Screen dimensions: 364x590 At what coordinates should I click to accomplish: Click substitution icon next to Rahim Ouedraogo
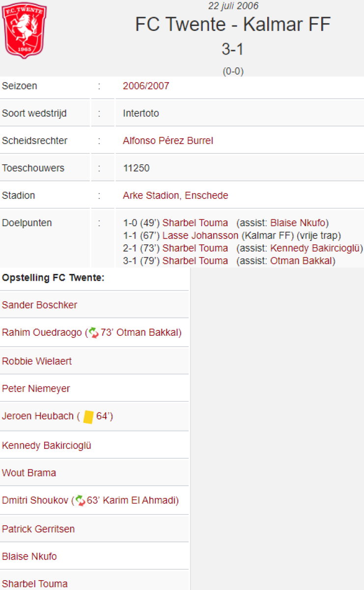(x=93, y=333)
